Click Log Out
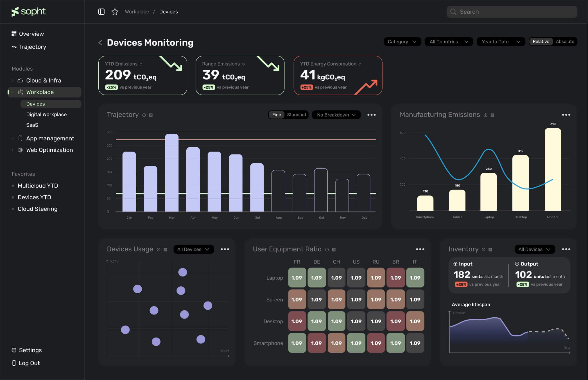The height and width of the screenshot is (380, 588). (26, 363)
